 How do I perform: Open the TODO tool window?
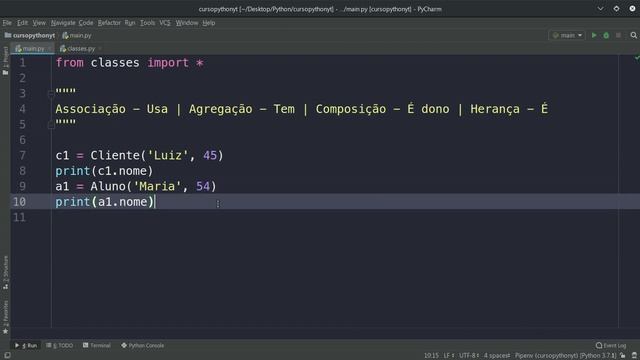[x=60, y=345]
